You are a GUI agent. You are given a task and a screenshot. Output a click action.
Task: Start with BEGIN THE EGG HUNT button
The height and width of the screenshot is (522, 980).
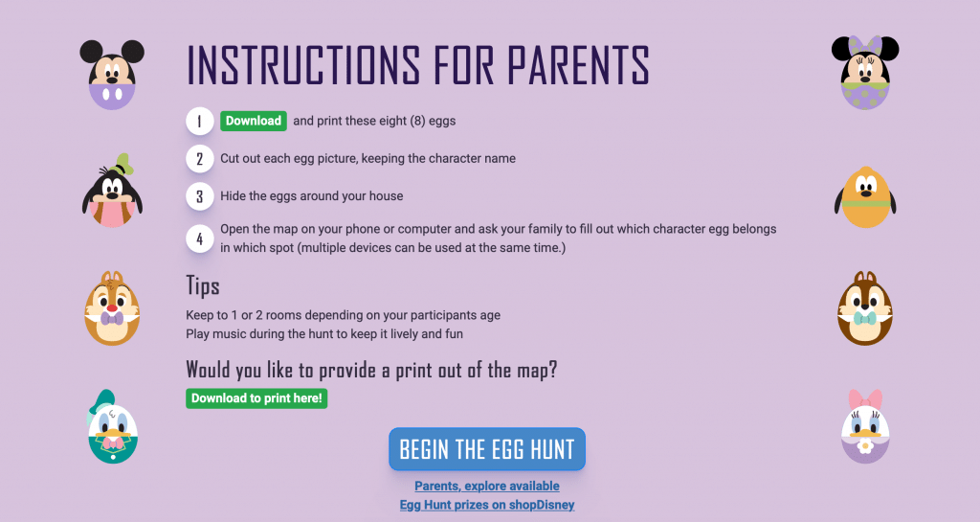(487, 449)
